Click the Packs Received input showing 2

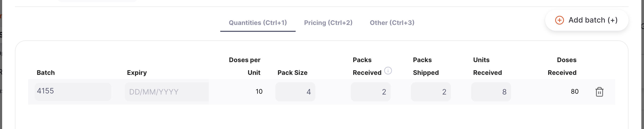pos(370,92)
